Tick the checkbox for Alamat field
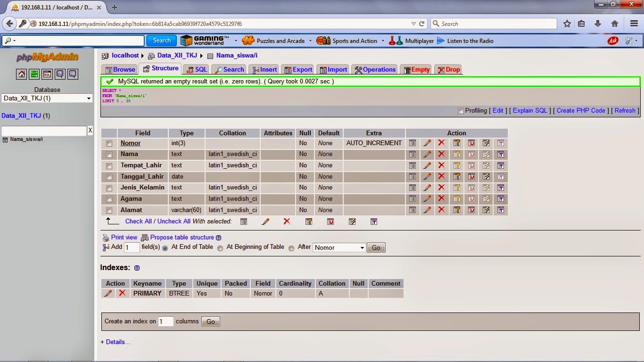 click(109, 211)
